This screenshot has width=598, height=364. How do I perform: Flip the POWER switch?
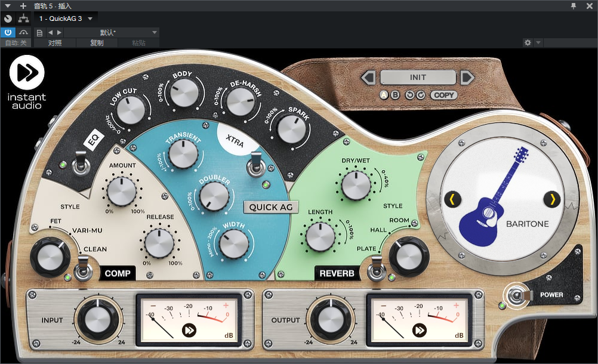pos(518,296)
